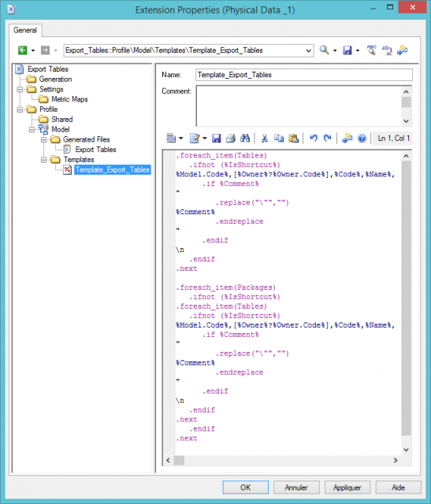Screen dimensions: 431x504
Task: Click the Print icon in editor toolbar
Action: tap(230, 139)
